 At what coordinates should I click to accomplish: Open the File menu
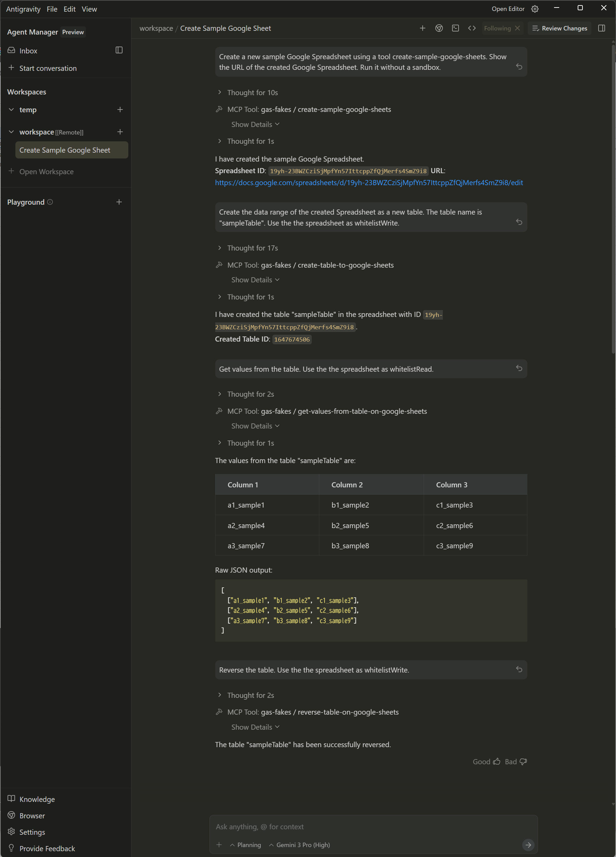(52, 9)
